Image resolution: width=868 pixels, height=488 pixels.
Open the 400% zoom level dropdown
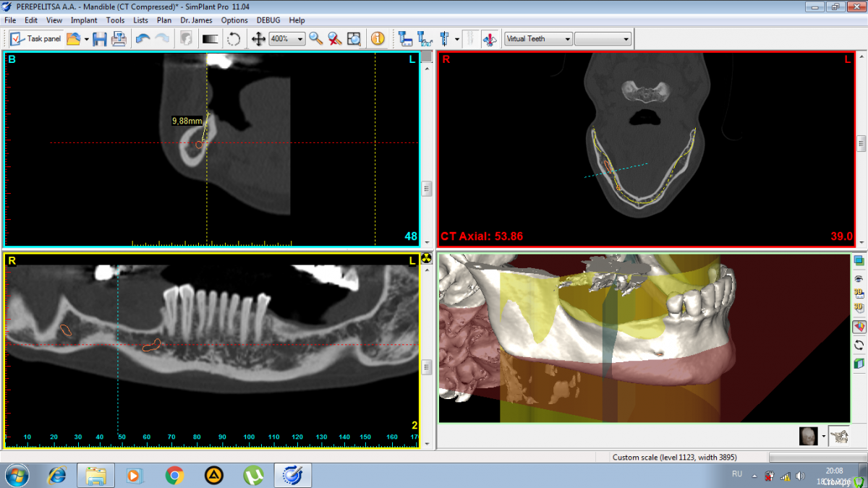click(x=300, y=39)
